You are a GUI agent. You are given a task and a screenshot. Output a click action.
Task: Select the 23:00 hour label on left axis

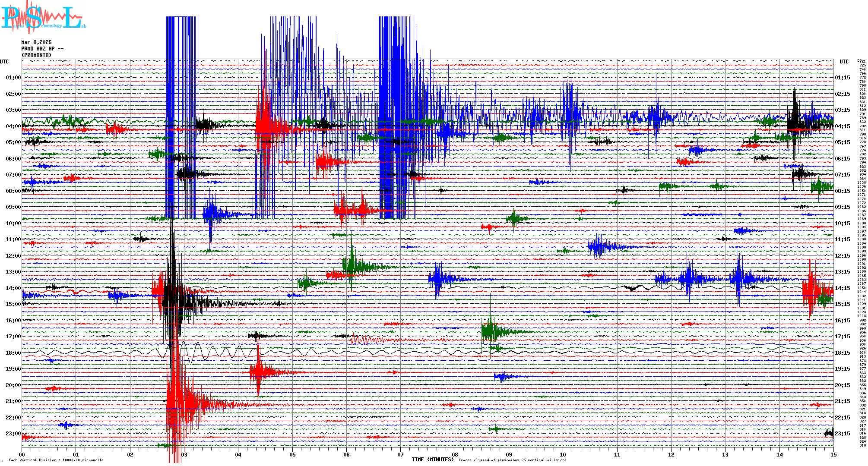pyautogui.click(x=13, y=434)
